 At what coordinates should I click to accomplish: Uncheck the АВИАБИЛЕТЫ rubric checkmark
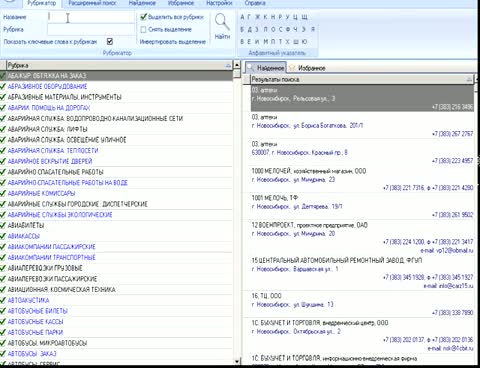3,225
